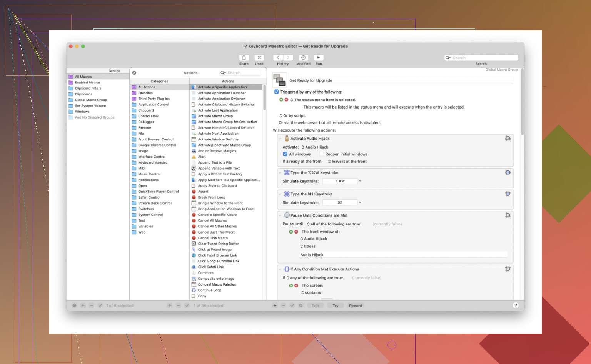This screenshot has height=364, width=591.
Task: Open gear menu for Activate Audio Hijack action
Action: pyautogui.click(x=508, y=139)
